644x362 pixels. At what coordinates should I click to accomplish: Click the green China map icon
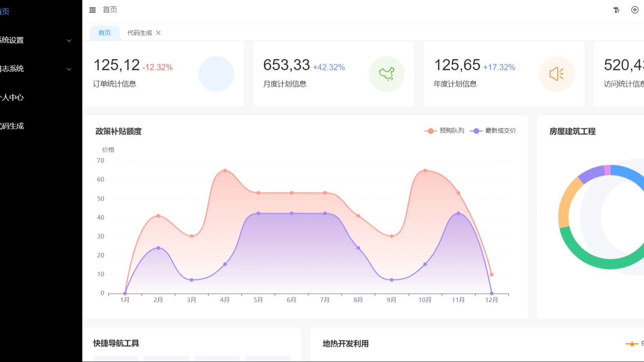pyautogui.click(x=386, y=74)
